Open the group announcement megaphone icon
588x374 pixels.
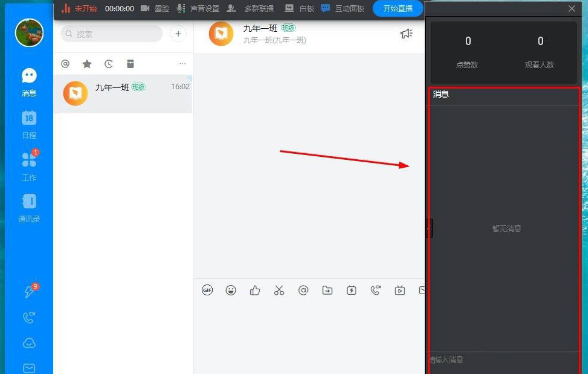[407, 34]
